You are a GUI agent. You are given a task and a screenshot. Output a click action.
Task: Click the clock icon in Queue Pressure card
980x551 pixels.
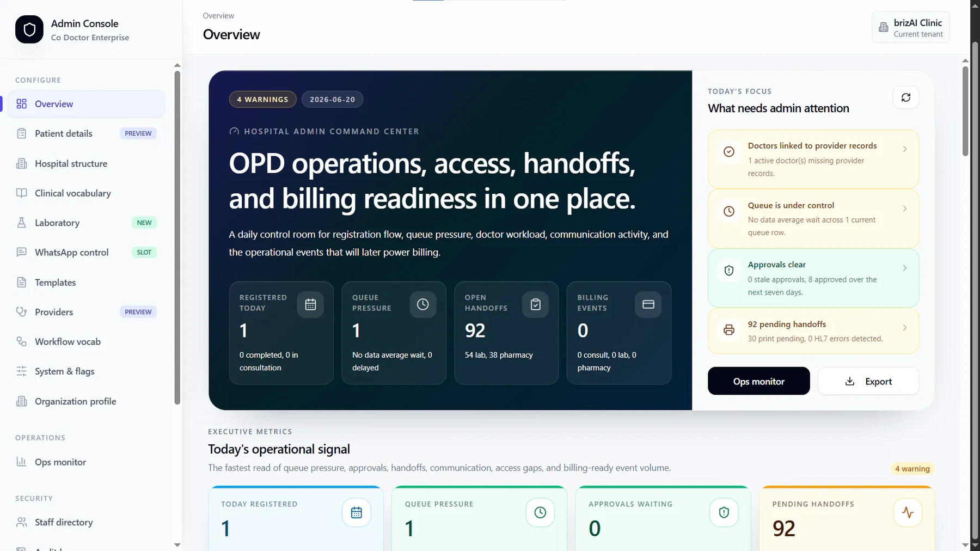(423, 304)
